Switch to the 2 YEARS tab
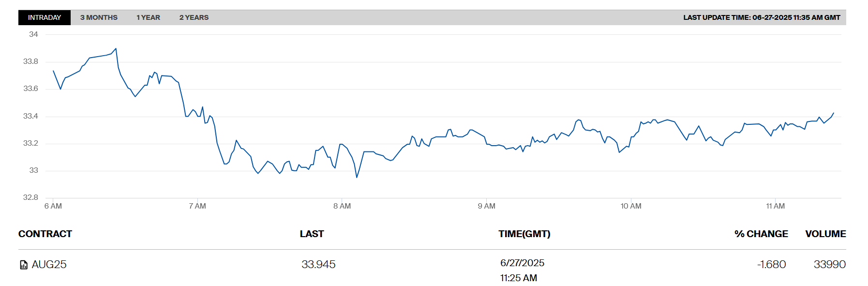Screen dimensions: 868x286 tap(194, 17)
